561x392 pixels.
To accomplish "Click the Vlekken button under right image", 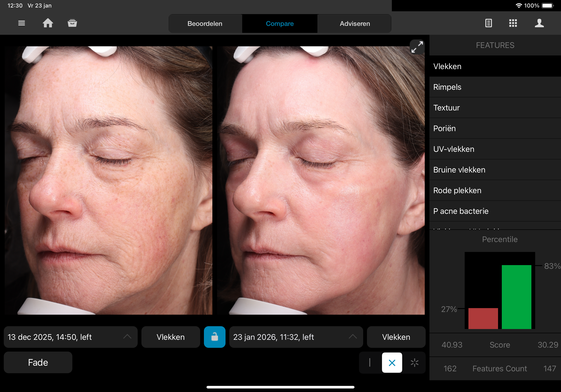I will click(x=396, y=337).
